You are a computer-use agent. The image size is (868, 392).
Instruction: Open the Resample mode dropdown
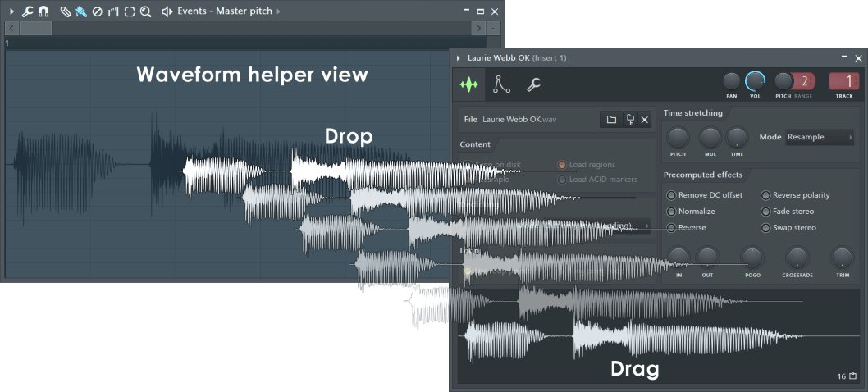point(819,137)
